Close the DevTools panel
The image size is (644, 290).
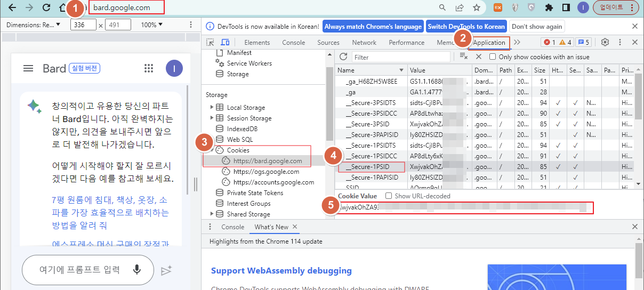coord(635,42)
